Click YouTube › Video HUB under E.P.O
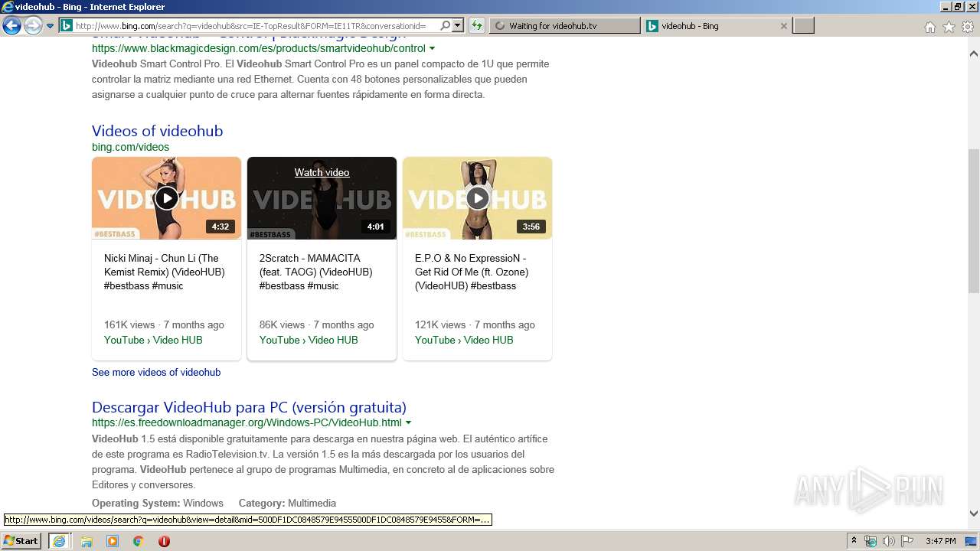980x551 pixels. coord(464,340)
